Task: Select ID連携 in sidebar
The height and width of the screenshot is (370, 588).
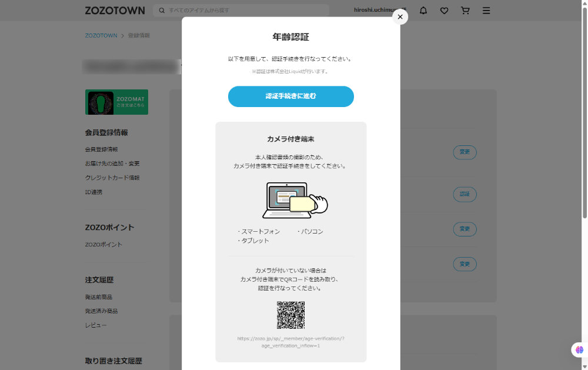Action: [x=93, y=192]
